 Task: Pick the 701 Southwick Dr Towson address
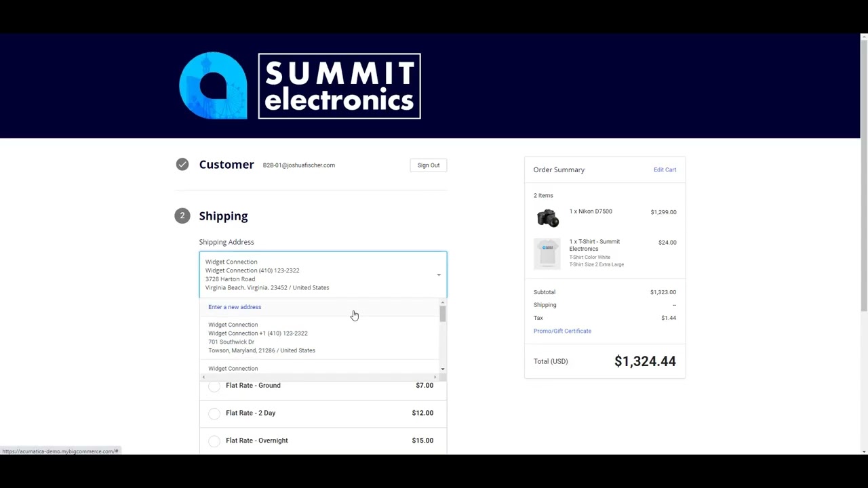click(x=320, y=338)
